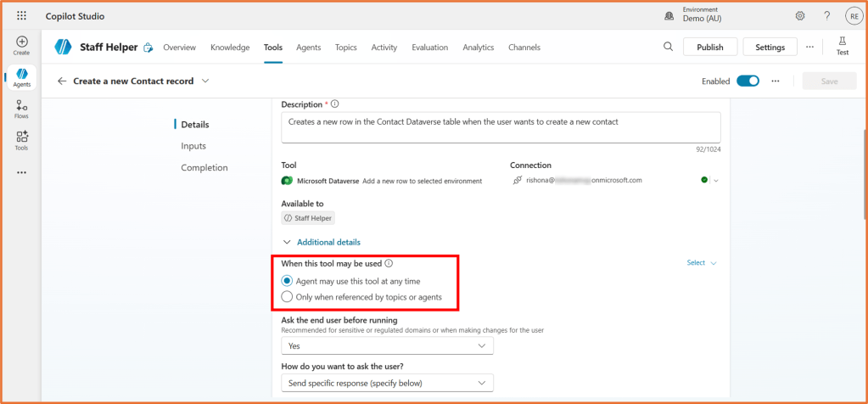Collapse the Additional details section
This screenshot has width=868, height=404.
[x=287, y=242]
